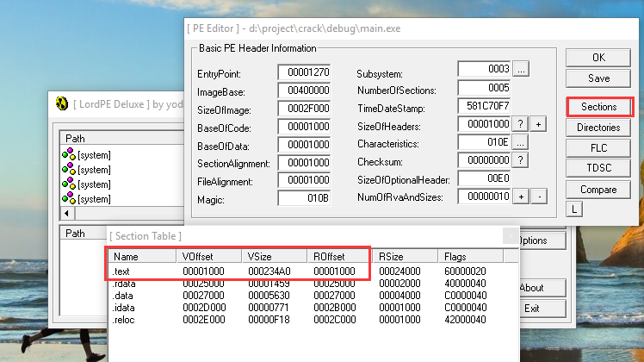Select the first [system] process icon

click(x=69, y=155)
